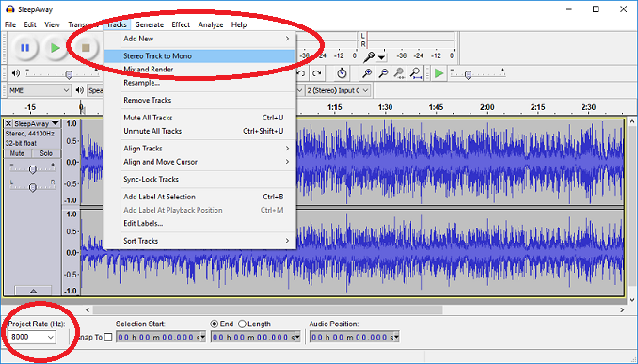
Task: Click the Redo icon
Action: point(316,73)
